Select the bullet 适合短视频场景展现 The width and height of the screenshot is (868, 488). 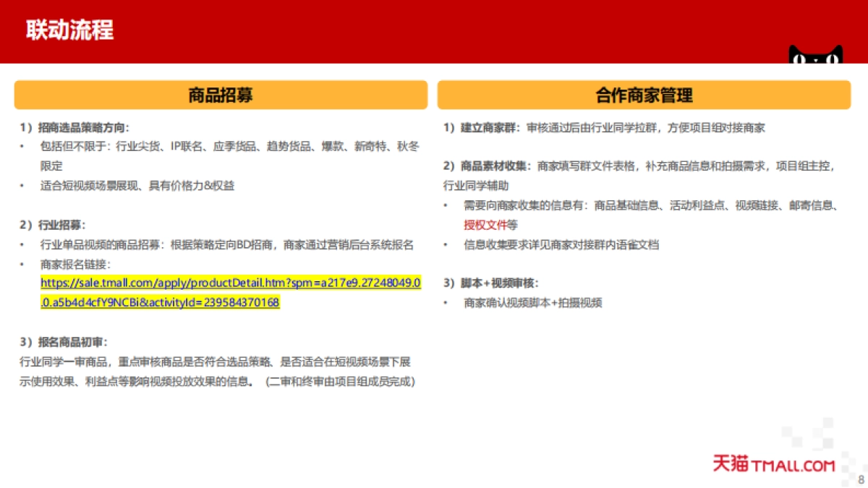tap(137, 186)
